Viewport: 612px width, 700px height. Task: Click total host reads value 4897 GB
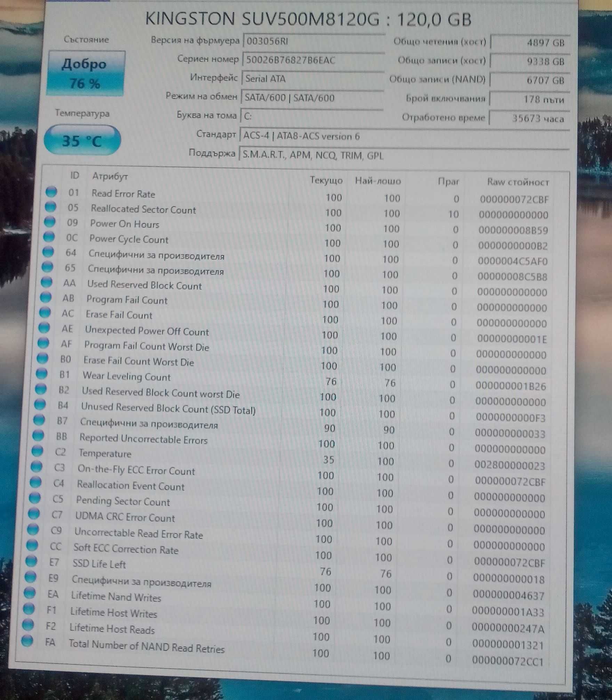[530, 42]
